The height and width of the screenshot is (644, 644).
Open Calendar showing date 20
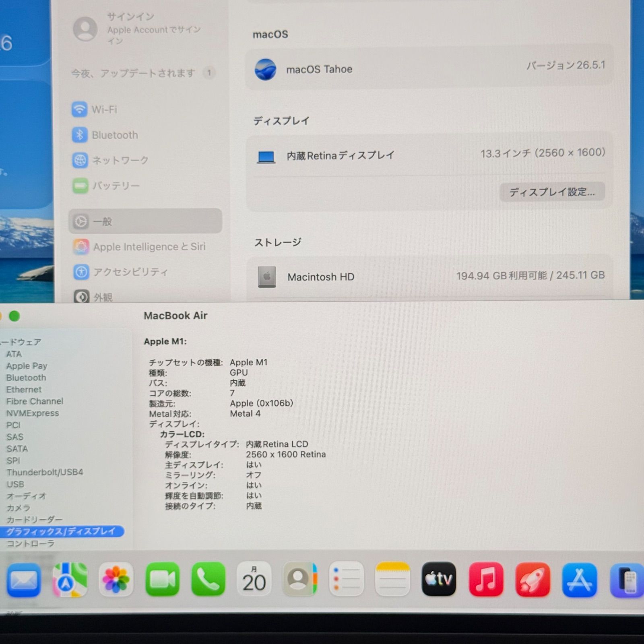click(254, 579)
